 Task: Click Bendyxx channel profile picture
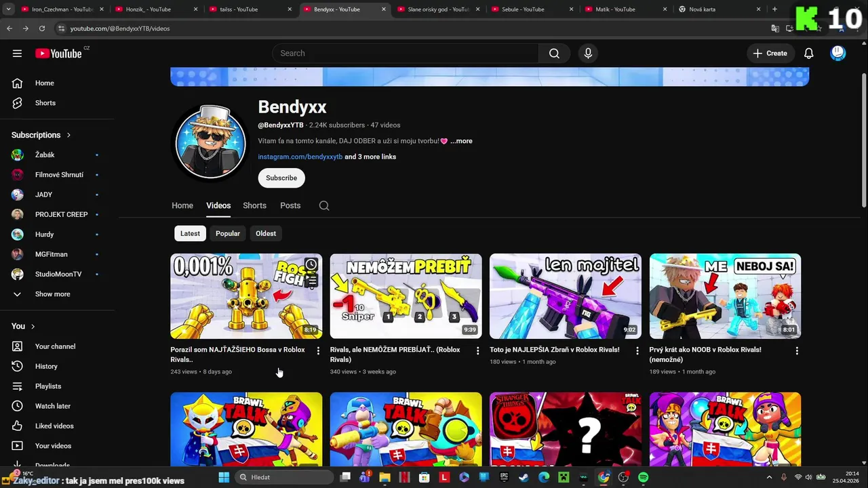211,143
